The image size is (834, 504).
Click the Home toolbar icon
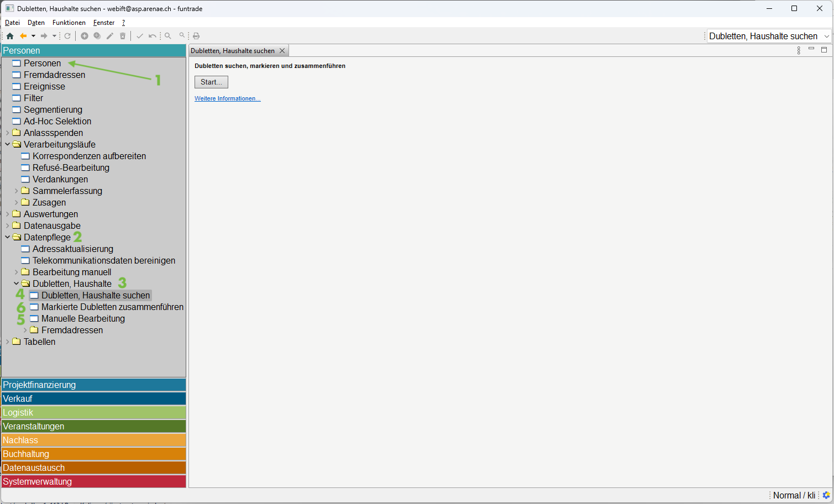(10, 36)
